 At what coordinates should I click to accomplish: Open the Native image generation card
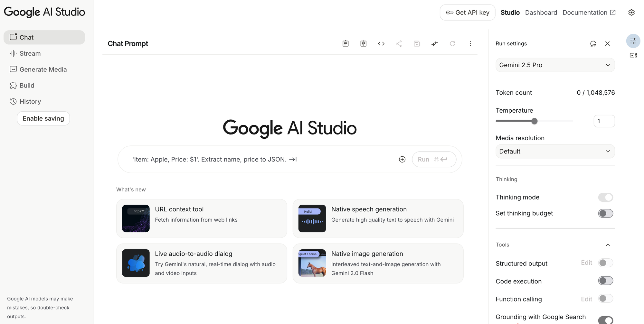point(378,263)
